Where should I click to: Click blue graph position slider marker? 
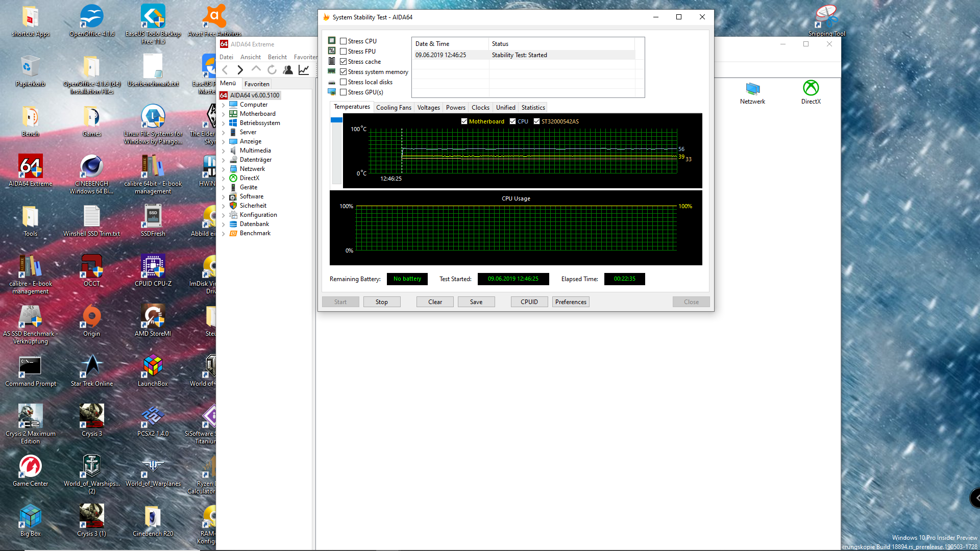[336, 120]
